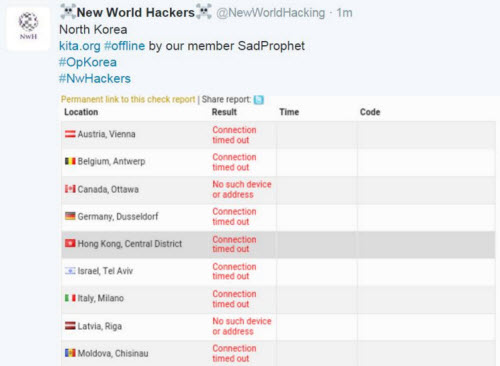Click the Hong Kong flag icon

point(70,244)
